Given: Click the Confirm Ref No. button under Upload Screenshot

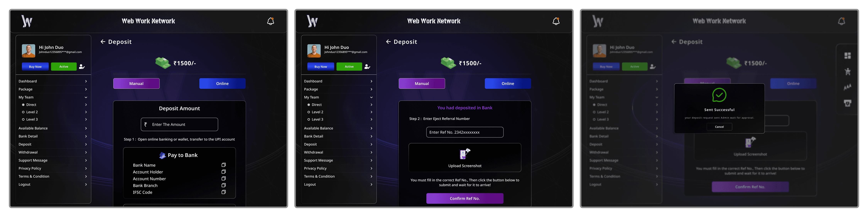Looking at the screenshot, I should click(x=465, y=198).
